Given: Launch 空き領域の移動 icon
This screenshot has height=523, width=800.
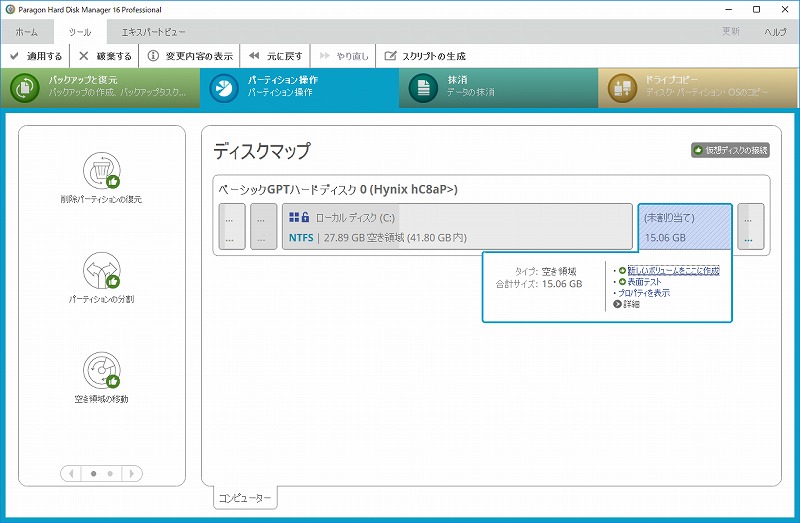Looking at the screenshot, I should (102, 371).
